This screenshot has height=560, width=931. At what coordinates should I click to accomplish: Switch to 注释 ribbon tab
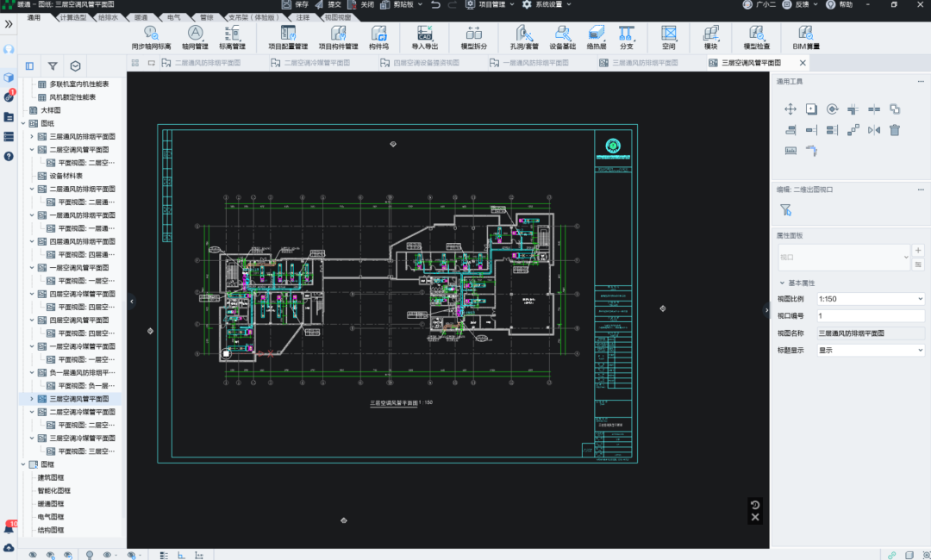point(303,17)
